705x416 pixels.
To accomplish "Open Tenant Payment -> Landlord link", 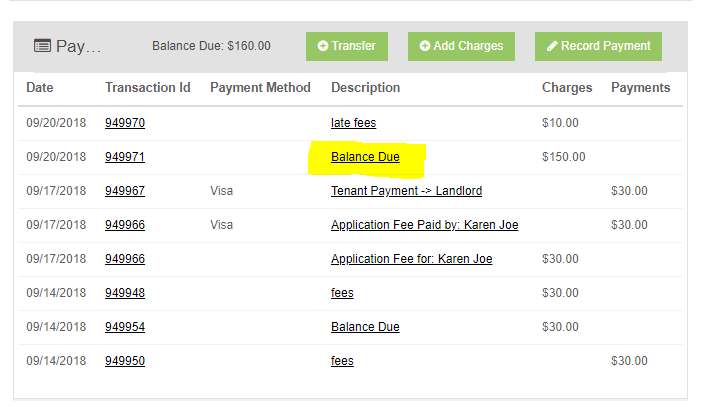I will click(406, 191).
